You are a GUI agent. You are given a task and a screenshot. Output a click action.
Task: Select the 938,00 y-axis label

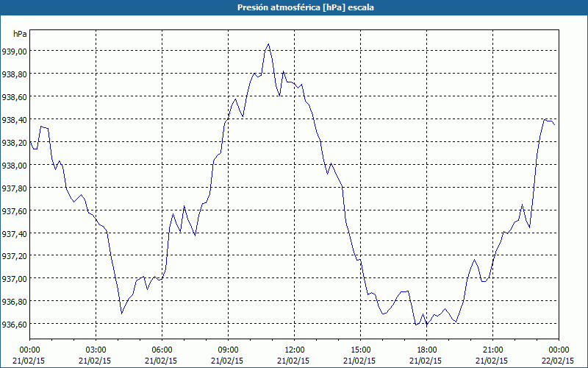pyautogui.click(x=14, y=165)
